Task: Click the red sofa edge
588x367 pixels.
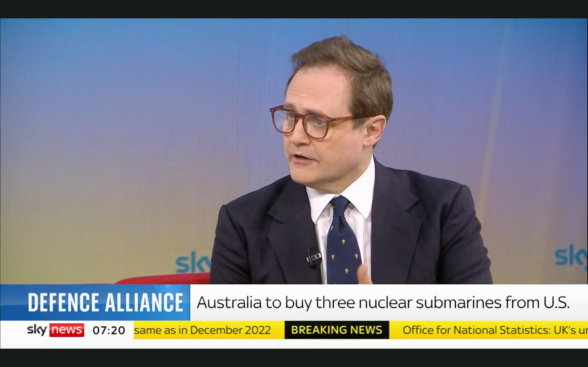Action: pyautogui.click(x=163, y=278)
